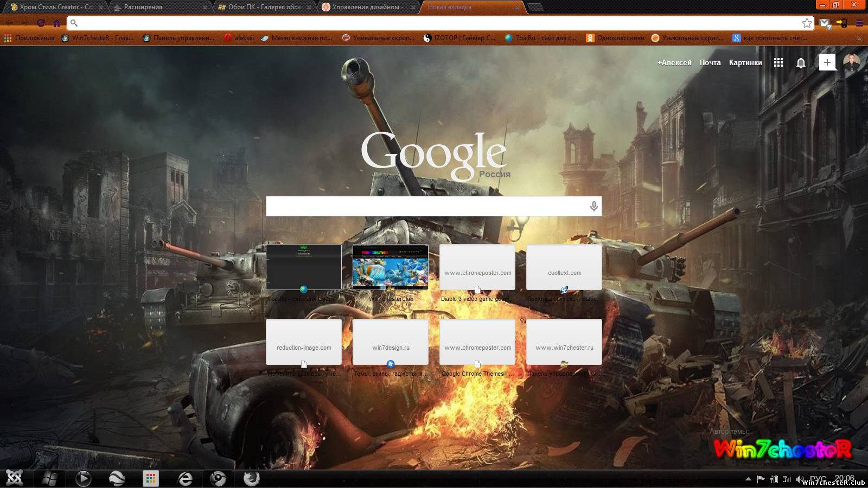868x488 pixels.
Task: Start voice search with microphone icon
Action: (x=593, y=206)
